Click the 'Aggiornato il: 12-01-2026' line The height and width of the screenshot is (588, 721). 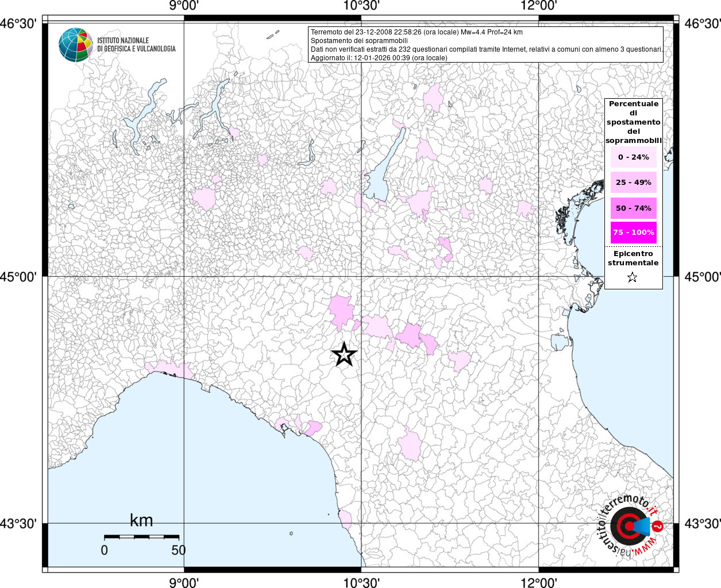pyautogui.click(x=379, y=58)
